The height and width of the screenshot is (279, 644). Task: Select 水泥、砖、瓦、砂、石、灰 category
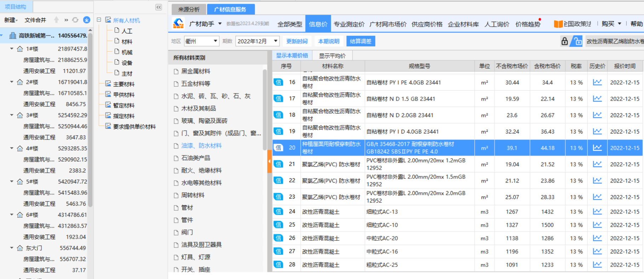216,96
